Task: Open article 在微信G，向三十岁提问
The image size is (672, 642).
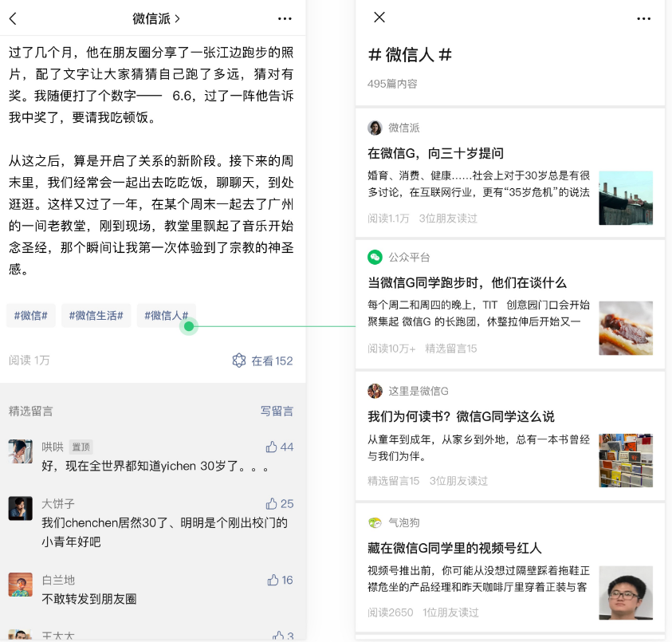Action: [x=435, y=153]
